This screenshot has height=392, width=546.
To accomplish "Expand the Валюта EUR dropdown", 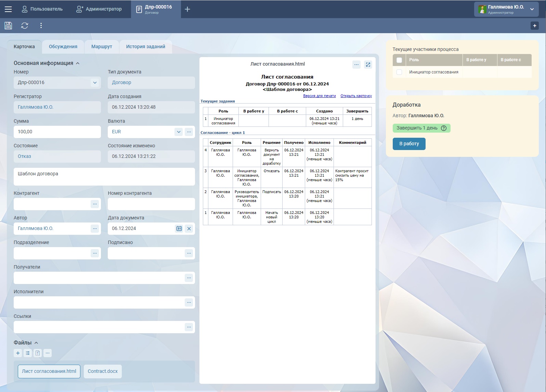I will pyautogui.click(x=179, y=132).
